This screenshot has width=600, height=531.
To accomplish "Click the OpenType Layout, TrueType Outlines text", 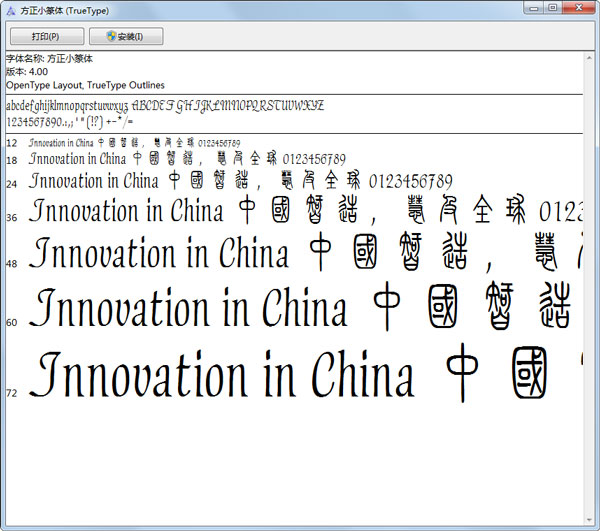I will pyautogui.click(x=85, y=85).
